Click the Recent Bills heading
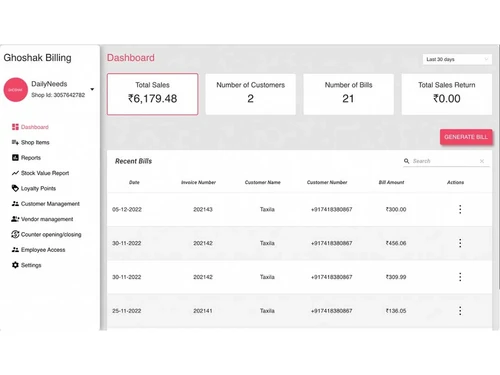The width and height of the screenshot is (500, 375). tap(133, 161)
